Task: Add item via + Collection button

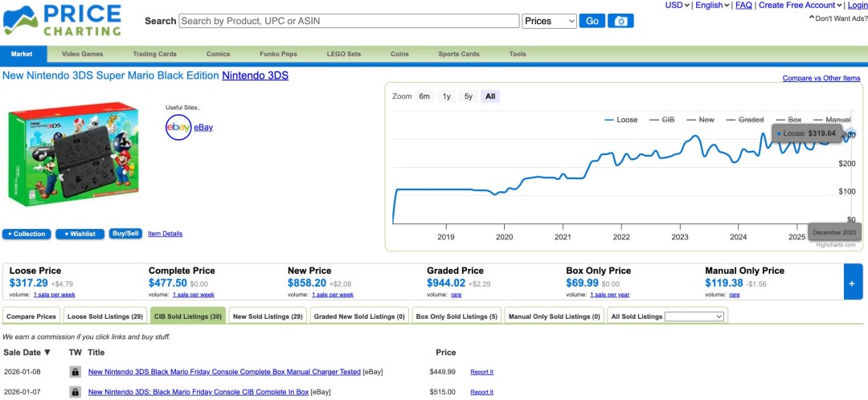Action: [x=27, y=234]
